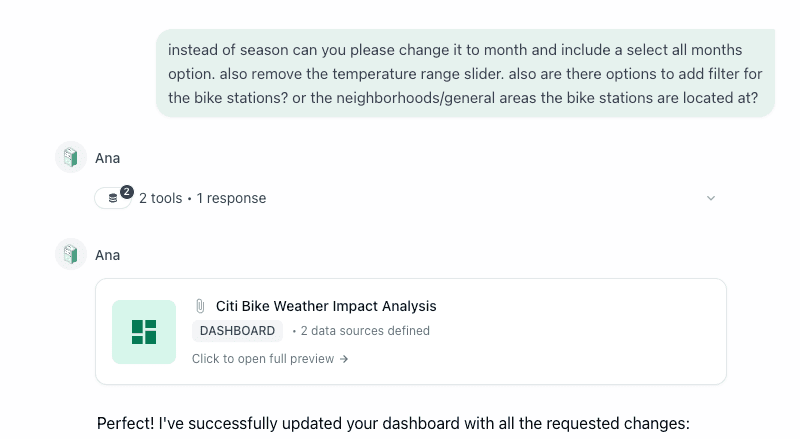Click the Ana name above tools summary

click(x=107, y=157)
